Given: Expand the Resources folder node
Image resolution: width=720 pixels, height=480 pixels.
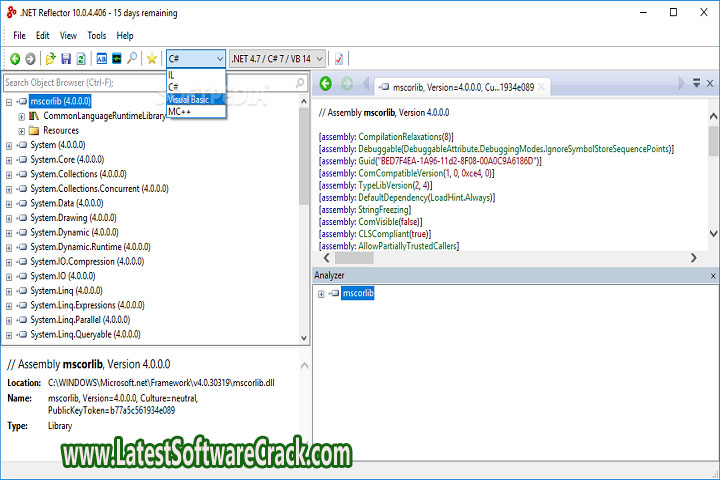Looking at the screenshot, I should (21, 131).
